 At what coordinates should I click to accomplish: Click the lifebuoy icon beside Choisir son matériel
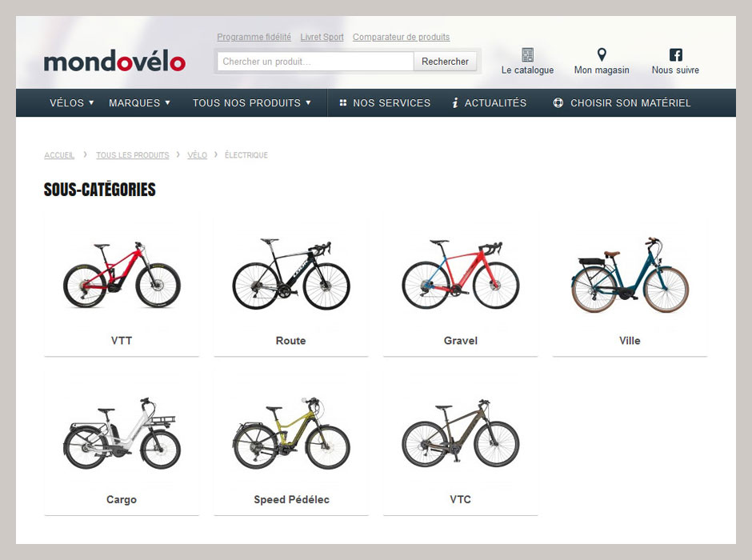(x=558, y=102)
